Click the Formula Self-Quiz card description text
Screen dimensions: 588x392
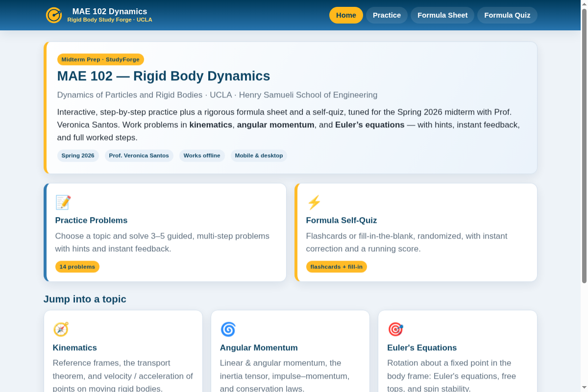[407, 242]
